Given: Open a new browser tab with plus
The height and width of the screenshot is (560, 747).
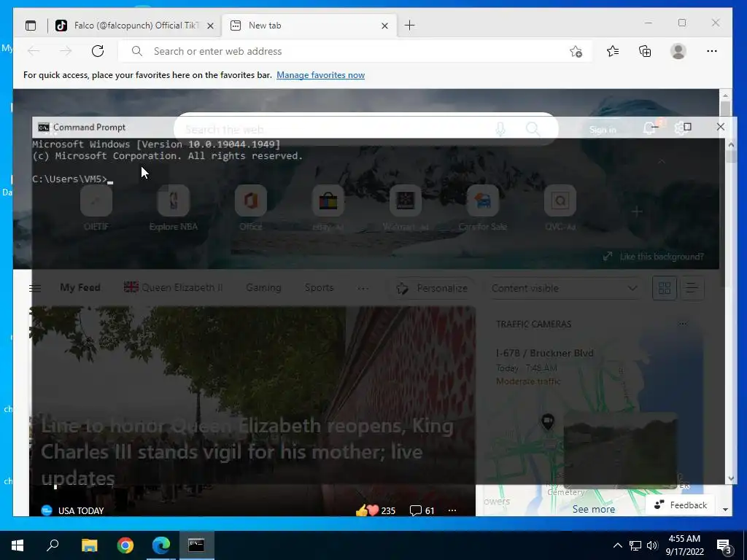Looking at the screenshot, I should [x=410, y=26].
